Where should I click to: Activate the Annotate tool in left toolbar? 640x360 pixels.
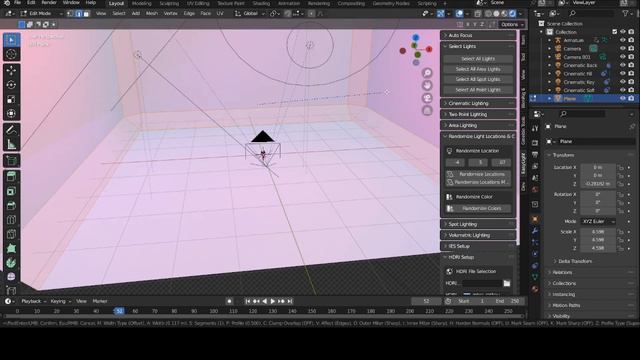[11, 130]
